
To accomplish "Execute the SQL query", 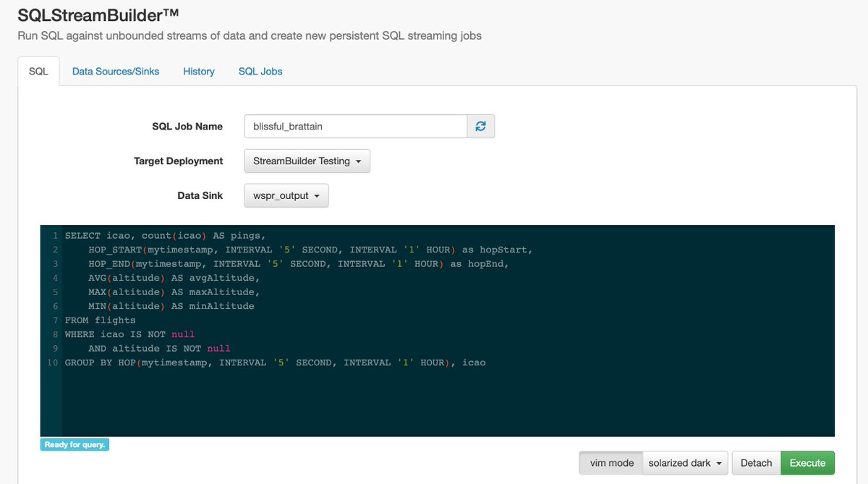I will tap(807, 463).
